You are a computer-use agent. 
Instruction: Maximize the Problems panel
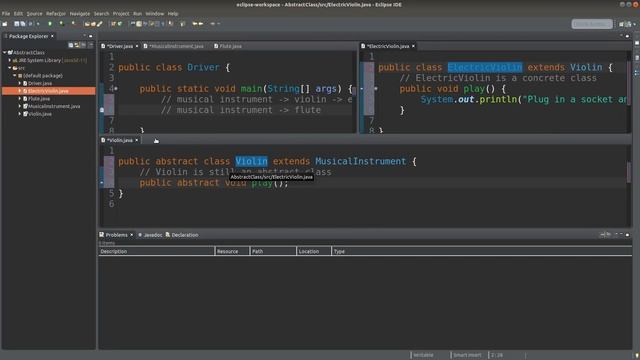[627, 235]
